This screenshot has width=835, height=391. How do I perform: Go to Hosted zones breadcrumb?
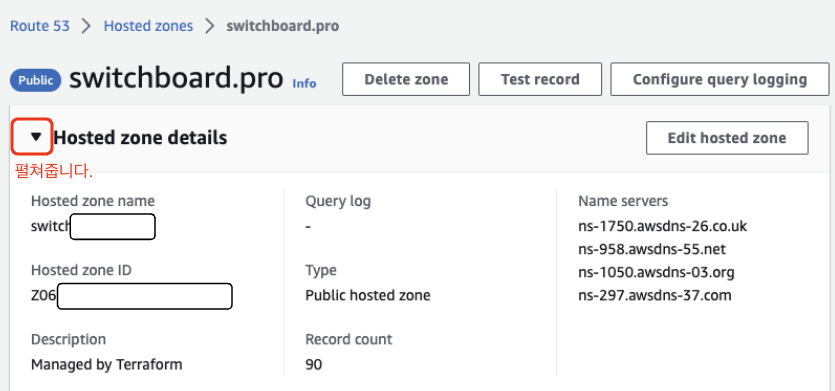point(148,26)
